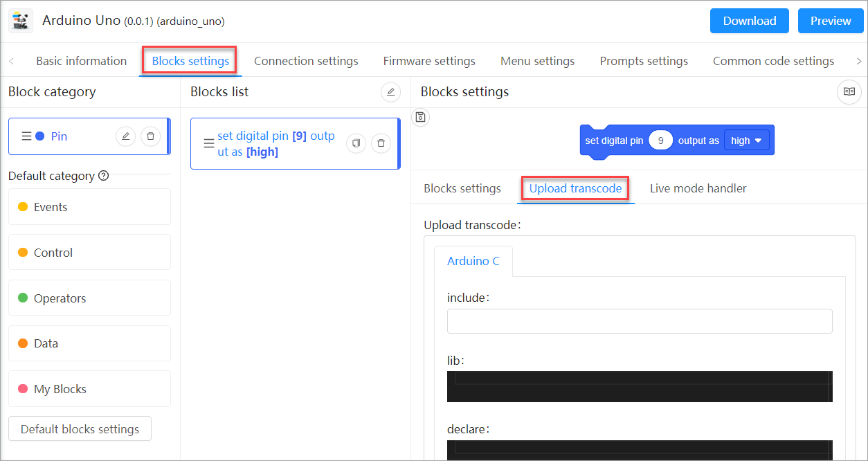Select the Arduino C tab
The image size is (868, 461).
(473, 261)
